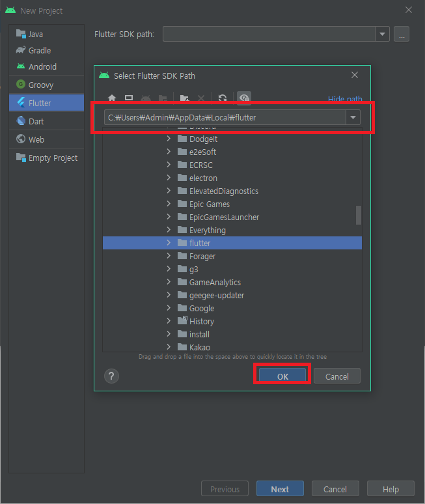Expand the geegee-updater folder
The width and height of the screenshot is (425, 504).
[169, 295]
